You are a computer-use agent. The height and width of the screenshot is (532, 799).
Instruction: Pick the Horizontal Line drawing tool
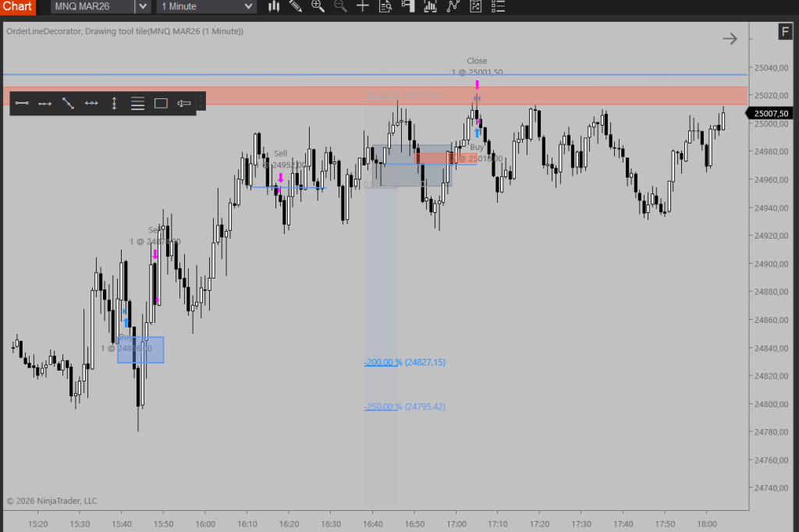pyautogui.click(x=91, y=103)
